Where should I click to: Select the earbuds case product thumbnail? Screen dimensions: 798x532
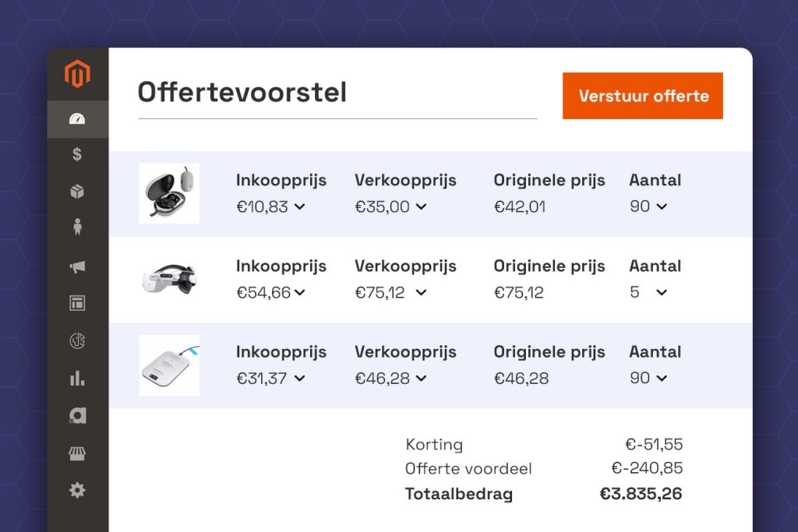169,193
